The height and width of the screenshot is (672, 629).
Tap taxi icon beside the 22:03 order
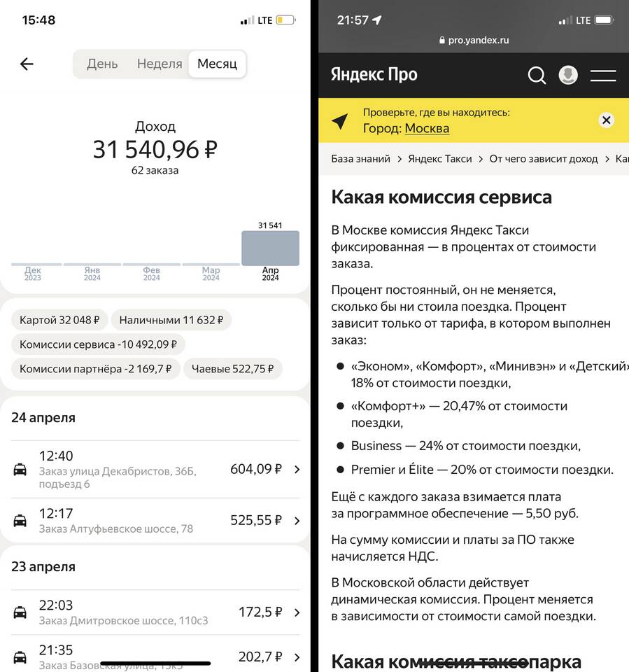click(20, 612)
